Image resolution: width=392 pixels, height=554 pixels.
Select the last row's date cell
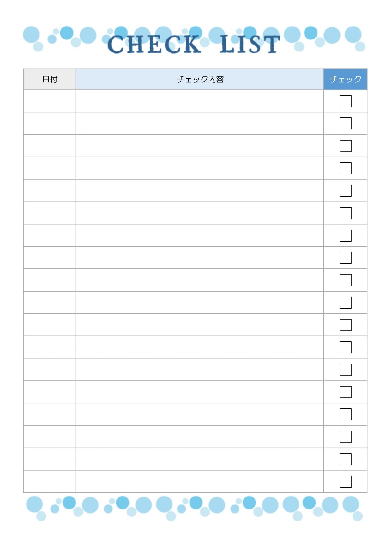coord(50,482)
